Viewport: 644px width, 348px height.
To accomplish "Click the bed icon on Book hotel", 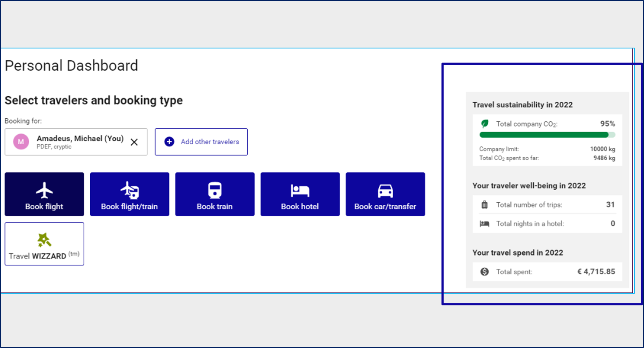I will tap(300, 191).
